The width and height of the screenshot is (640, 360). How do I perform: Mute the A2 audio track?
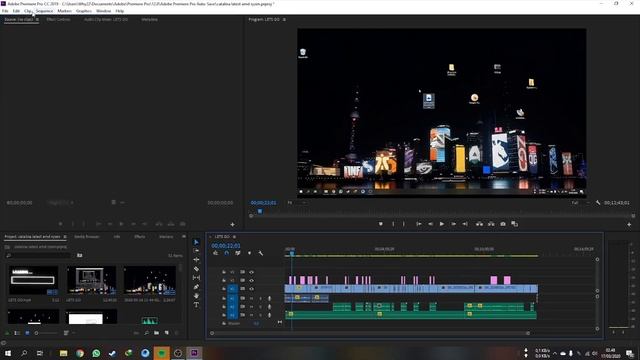[251, 307]
